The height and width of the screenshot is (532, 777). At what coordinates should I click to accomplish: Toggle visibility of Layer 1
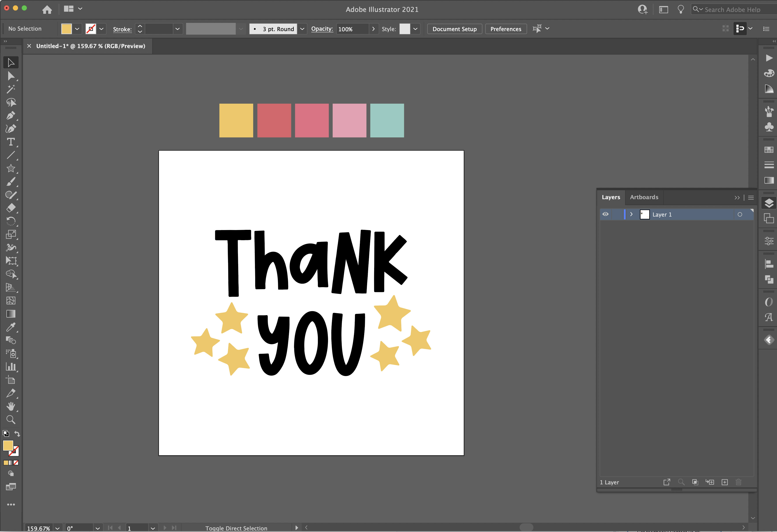[x=606, y=214]
